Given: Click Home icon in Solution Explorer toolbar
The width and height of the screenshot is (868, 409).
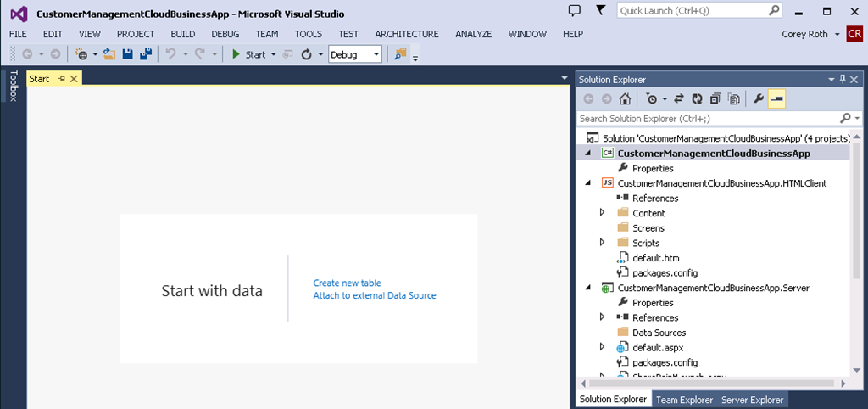Looking at the screenshot, I should [625, 99].
